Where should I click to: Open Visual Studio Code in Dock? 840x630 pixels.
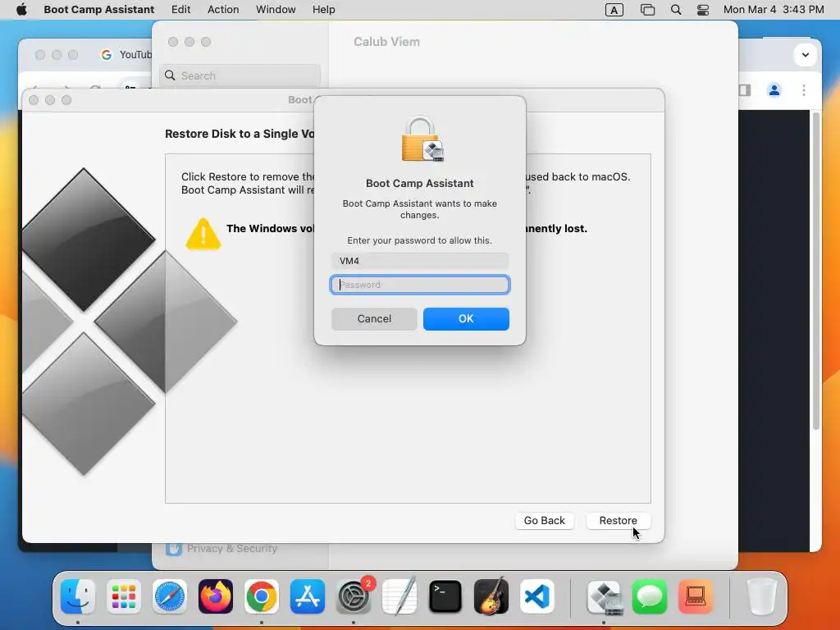pyautogui.click(x=537, y=596)
